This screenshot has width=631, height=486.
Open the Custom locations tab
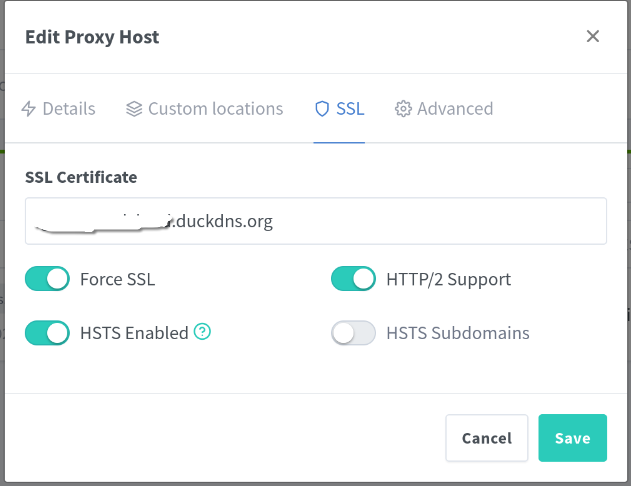click(215, 109)
